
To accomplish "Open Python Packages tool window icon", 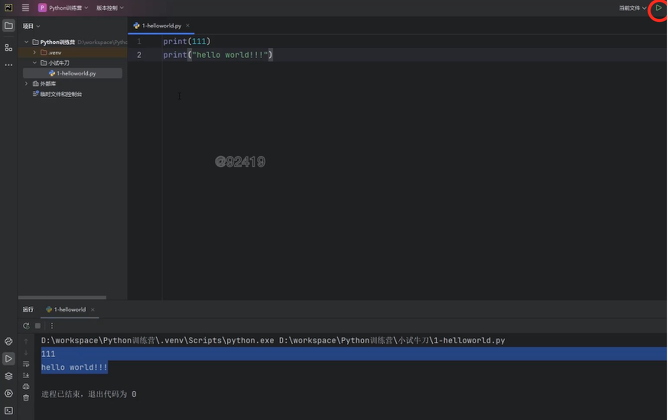I will tap(9, 341).
